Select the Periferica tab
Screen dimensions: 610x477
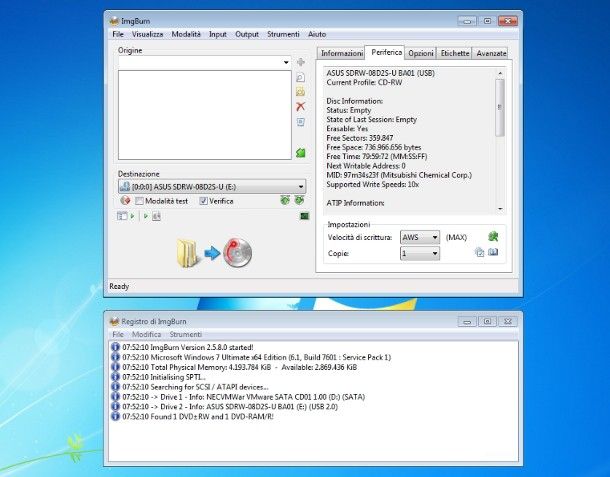386,52
